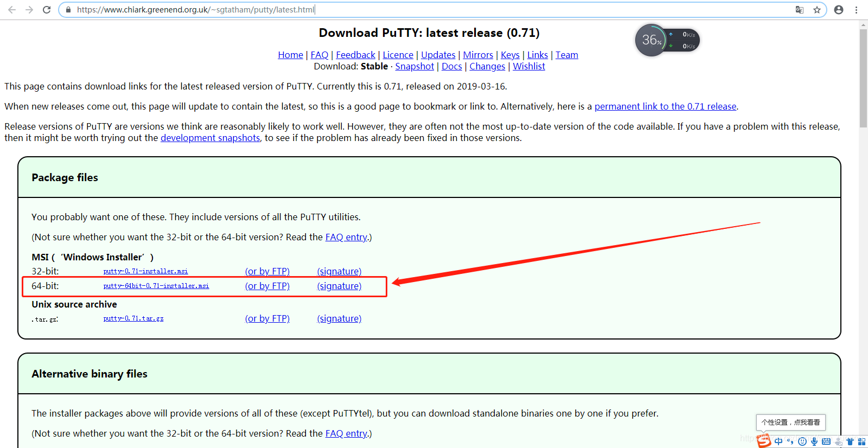
Task: Open the development snapshots link
Action: point(210,138)
